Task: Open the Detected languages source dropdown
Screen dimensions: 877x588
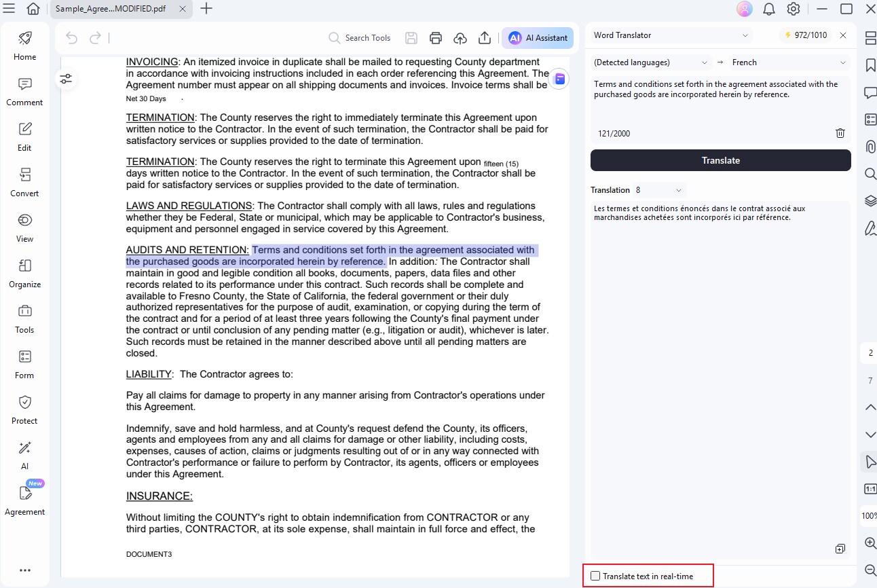Action: (650, 62)
